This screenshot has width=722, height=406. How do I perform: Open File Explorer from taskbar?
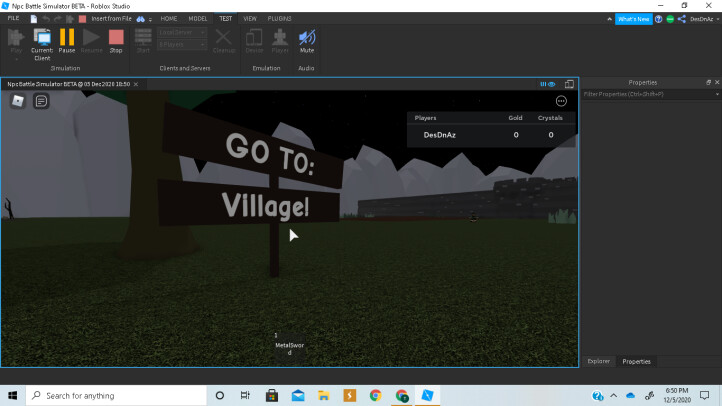(324, 395)
